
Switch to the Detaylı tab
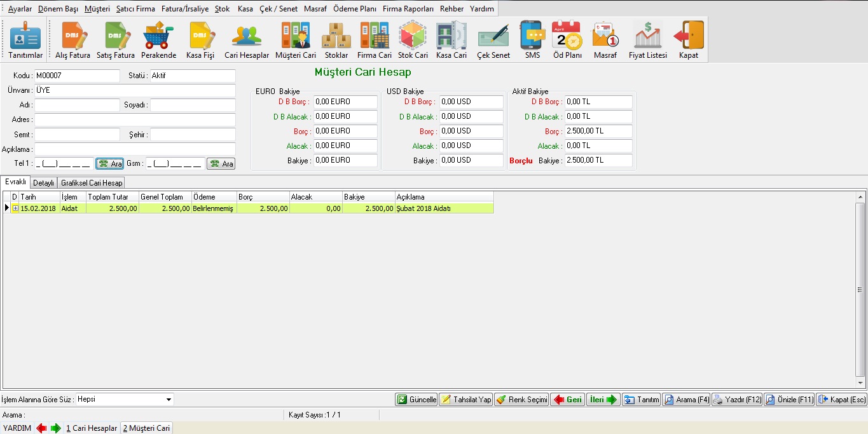click(x=44, y=183)
